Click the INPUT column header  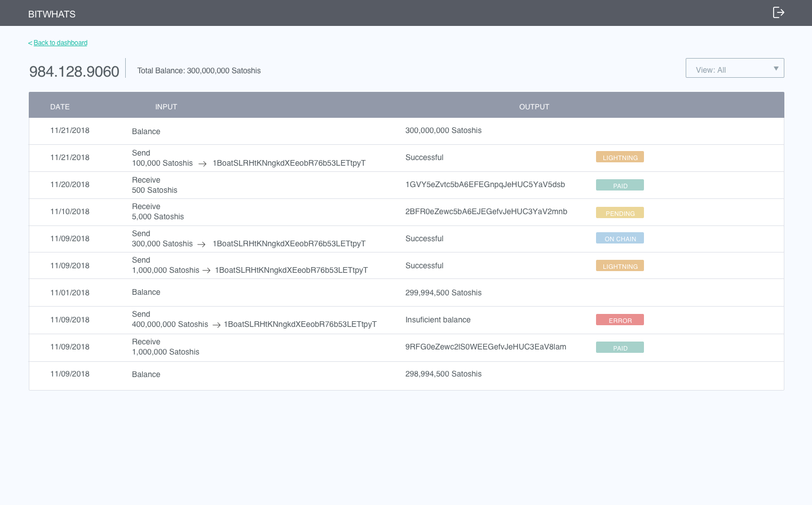point(166,107)
